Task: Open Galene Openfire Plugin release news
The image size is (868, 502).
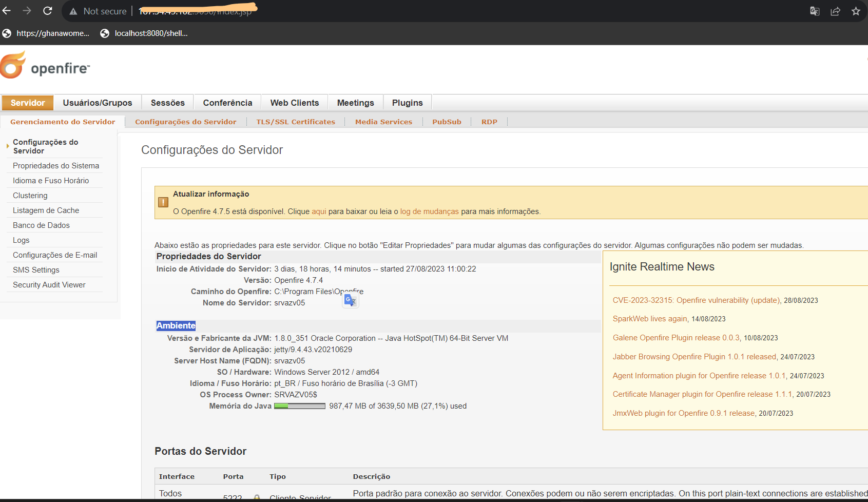Action: [676, 338]
